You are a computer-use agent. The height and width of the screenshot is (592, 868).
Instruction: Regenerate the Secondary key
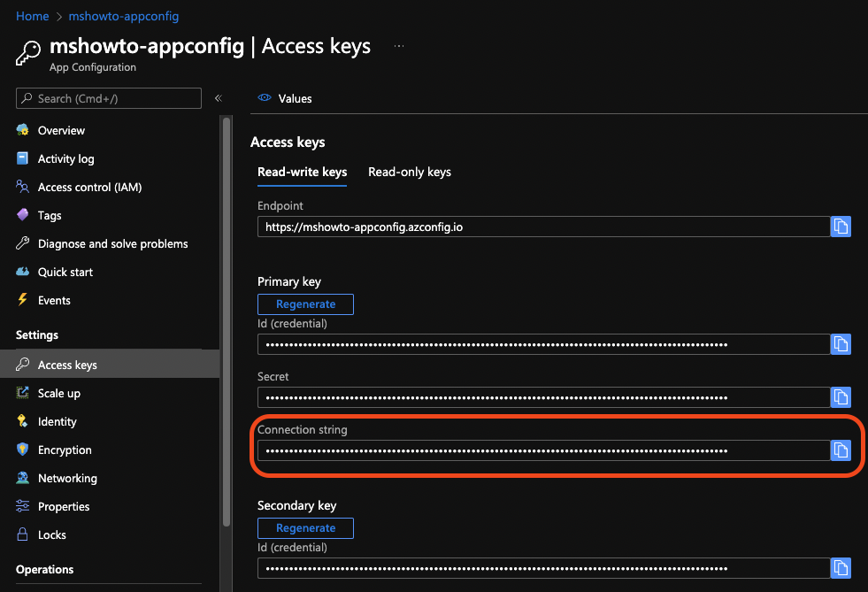click(x=305, y=527)
